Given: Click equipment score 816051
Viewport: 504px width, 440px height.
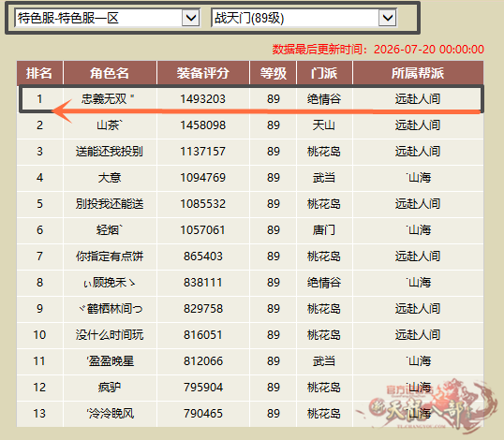Looking at the screenshot, I should tap(203, 335).
